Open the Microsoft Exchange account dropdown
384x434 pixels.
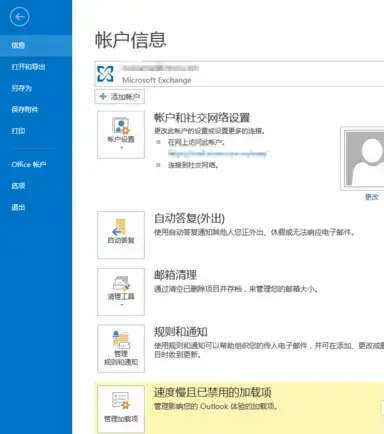coord(239,74)
